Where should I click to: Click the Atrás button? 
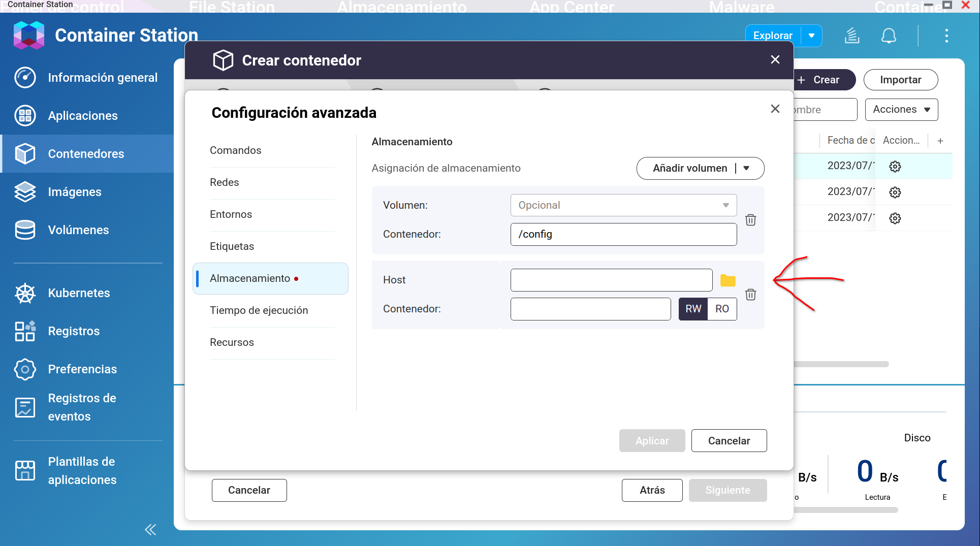(x=652, y=490)
